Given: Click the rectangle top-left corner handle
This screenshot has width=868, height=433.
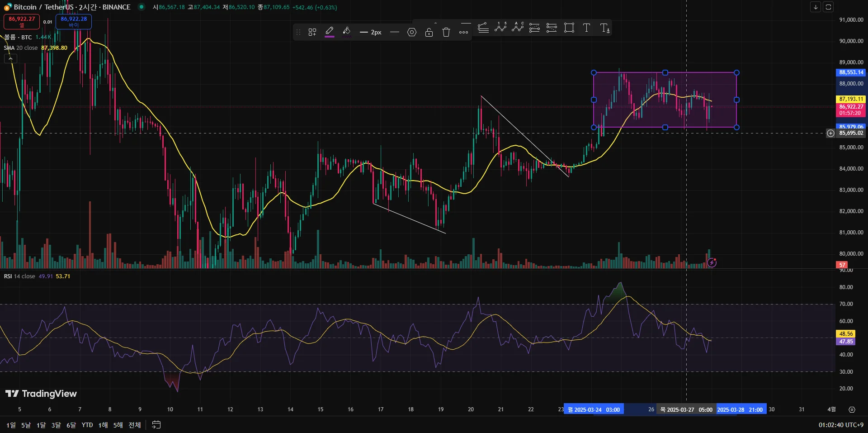Looking at the screenshot, I should [x=594, y=72].
